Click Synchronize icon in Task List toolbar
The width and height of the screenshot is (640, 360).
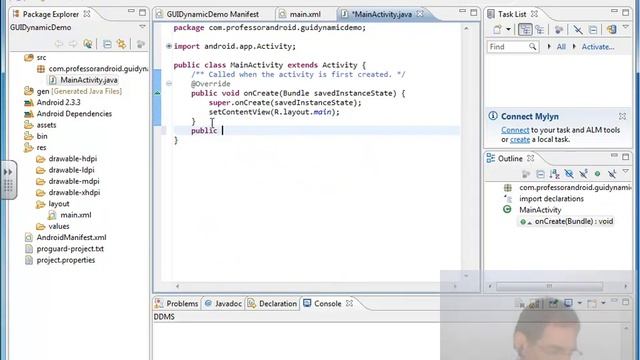611,29
